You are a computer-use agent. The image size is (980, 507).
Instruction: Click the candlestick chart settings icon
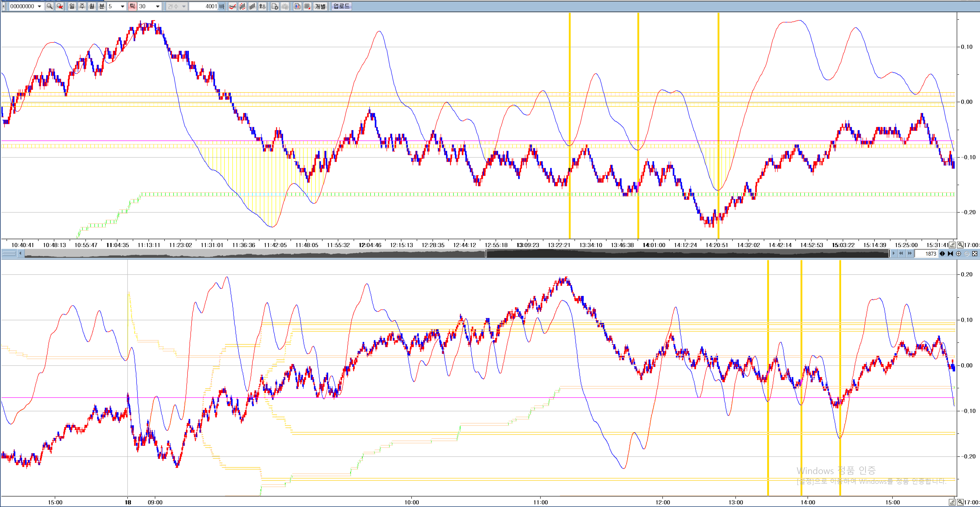pos(297,6)
